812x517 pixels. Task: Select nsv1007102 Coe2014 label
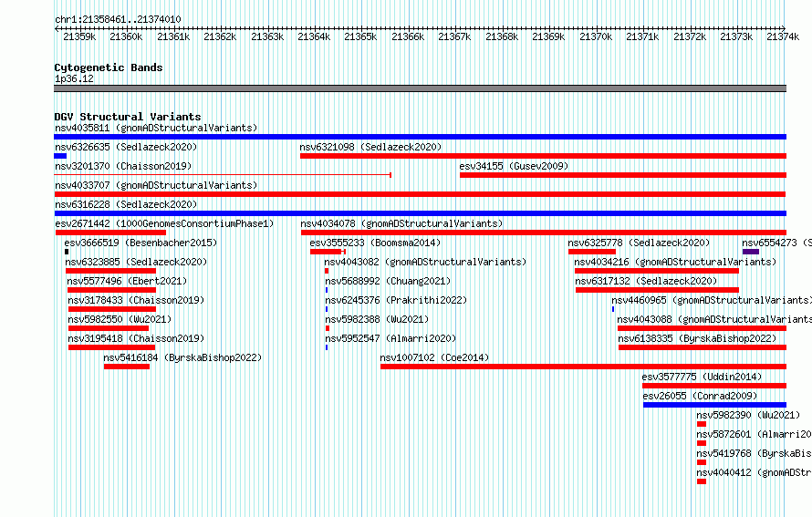[x=434, y=357]
